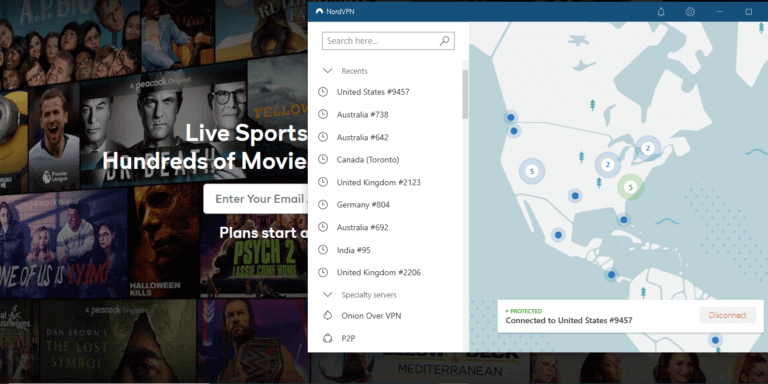This screenshot has height=384, width=768.
Task: Click the Disconnect button
Action: pyautogui.click(x=727, y=315)
